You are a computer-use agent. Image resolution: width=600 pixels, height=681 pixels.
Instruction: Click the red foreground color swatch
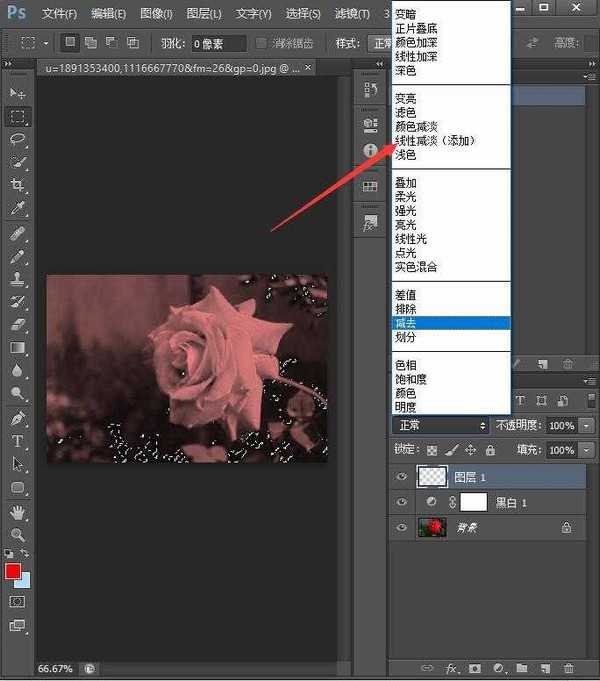(x=13, y=571)
